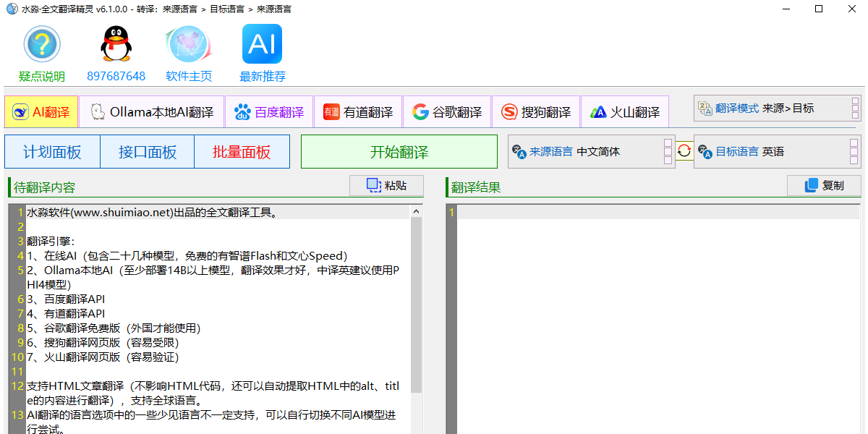Click the source text vertical scrollbar thumb
Screen dimensions: 868x434
tap(416, 305)
